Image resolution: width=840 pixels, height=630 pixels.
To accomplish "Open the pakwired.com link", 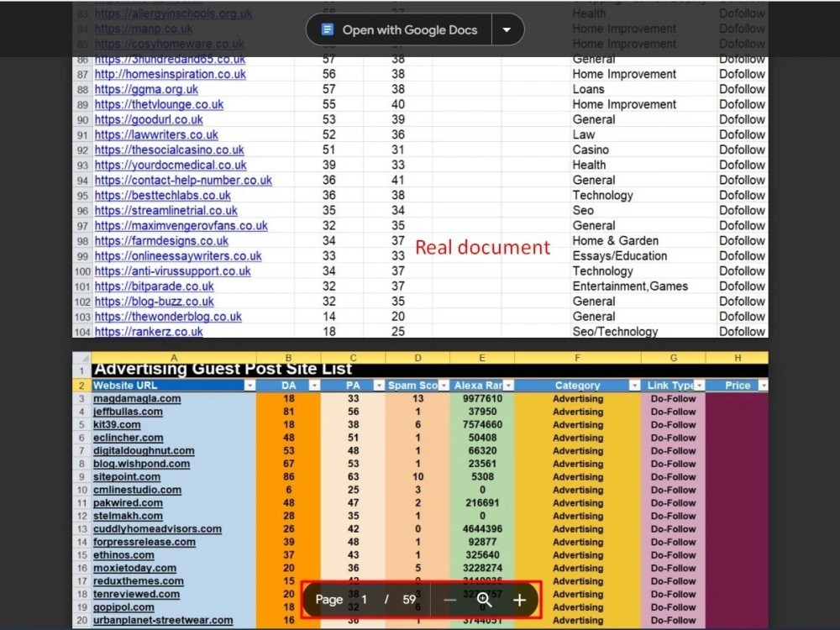I will coord(128,503).
